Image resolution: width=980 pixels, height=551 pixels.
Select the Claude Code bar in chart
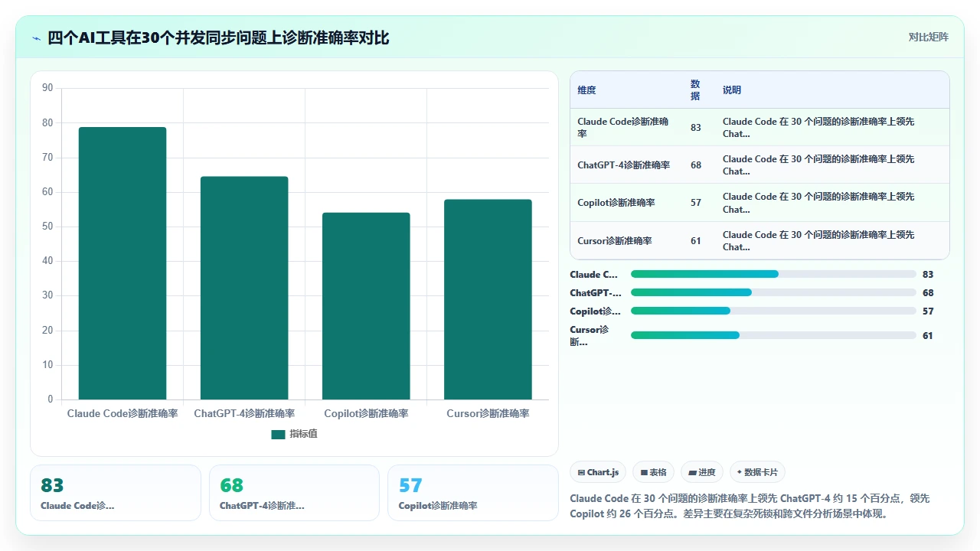click(122, 263)
